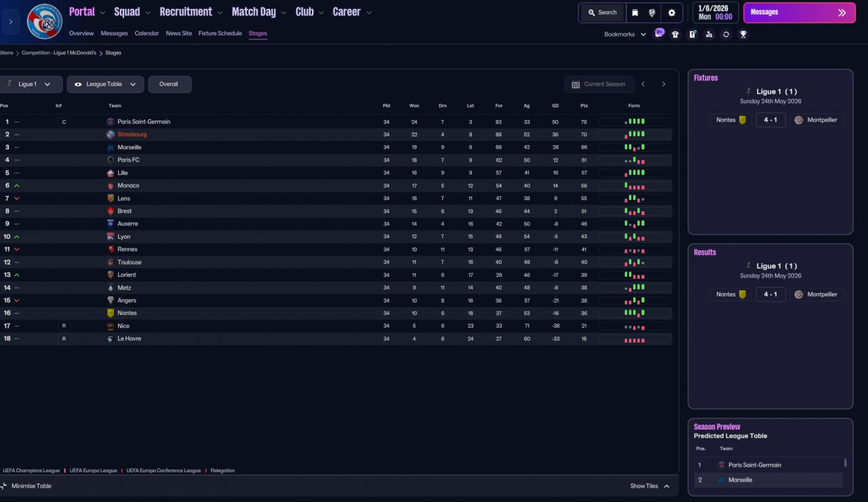Screen dimensions: 868x502
Task: Go to the previous season arrow
Action: [x=644, y=84]
